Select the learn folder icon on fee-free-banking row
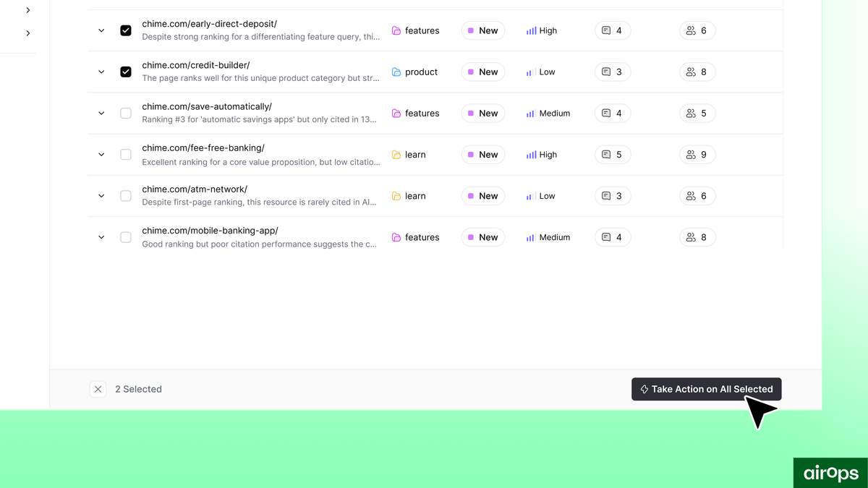This screenshot has height=488, width=868. pos(398,154)
